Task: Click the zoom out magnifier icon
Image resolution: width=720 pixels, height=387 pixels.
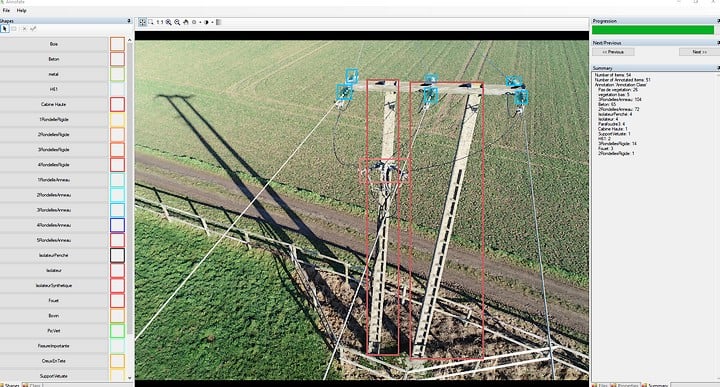Action: coord(177,22)
